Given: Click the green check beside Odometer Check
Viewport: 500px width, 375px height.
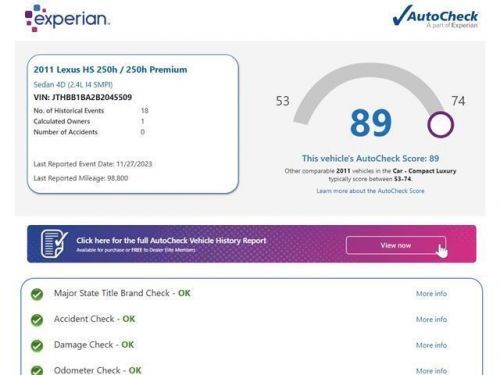Looking at the screenshot, I should click(x=37, y=370).
